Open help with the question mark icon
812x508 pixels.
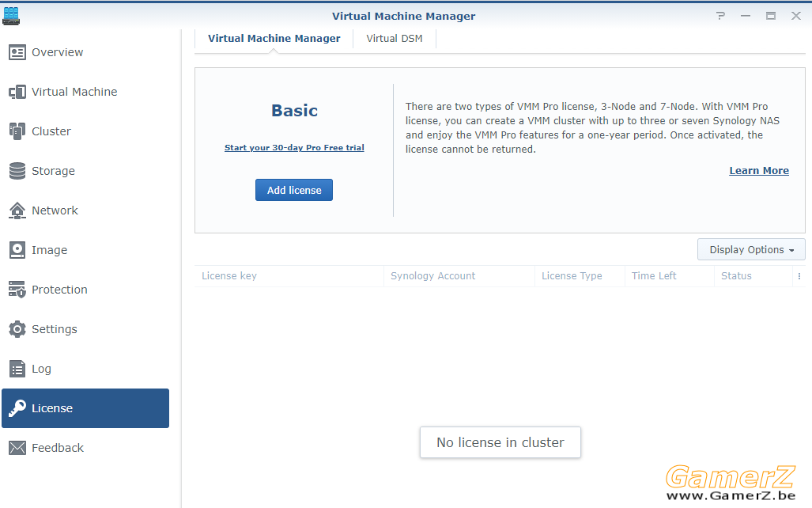tap(720, 16)
